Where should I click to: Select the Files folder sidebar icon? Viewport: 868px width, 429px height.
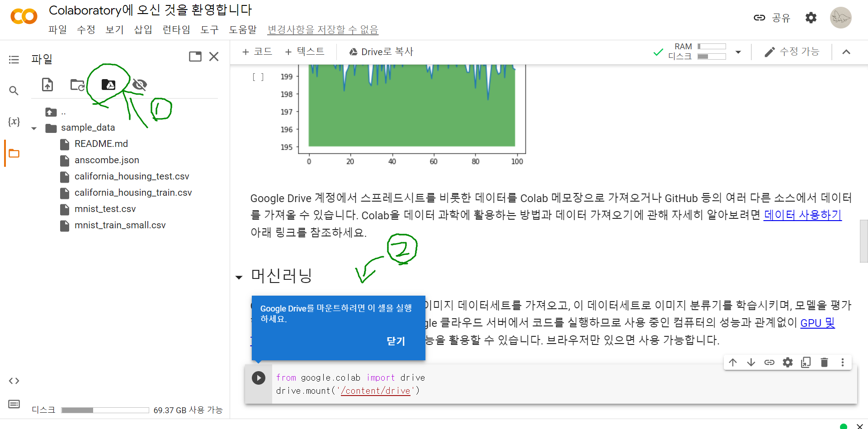pos(14,153)
